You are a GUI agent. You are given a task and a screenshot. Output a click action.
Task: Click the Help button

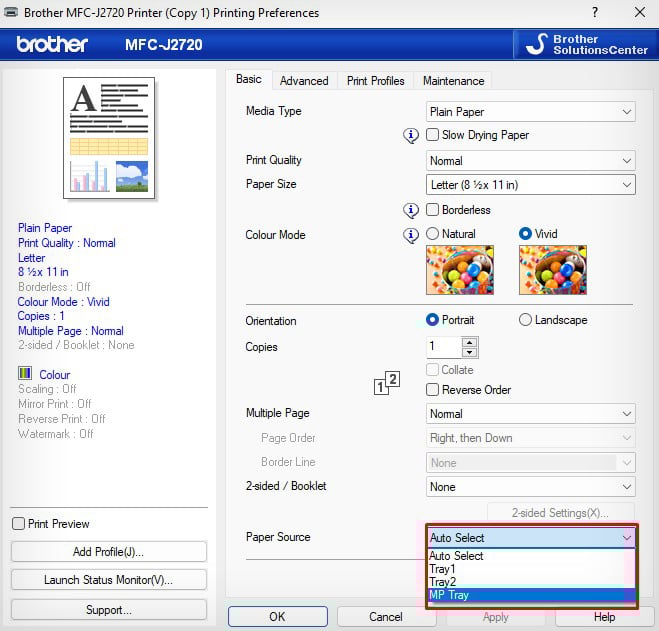point(604,616)
